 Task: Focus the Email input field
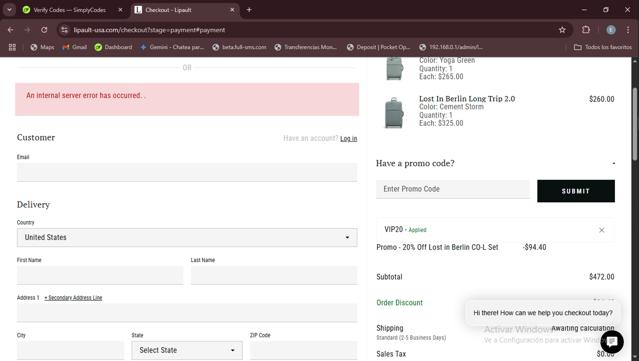pos(187,172)
